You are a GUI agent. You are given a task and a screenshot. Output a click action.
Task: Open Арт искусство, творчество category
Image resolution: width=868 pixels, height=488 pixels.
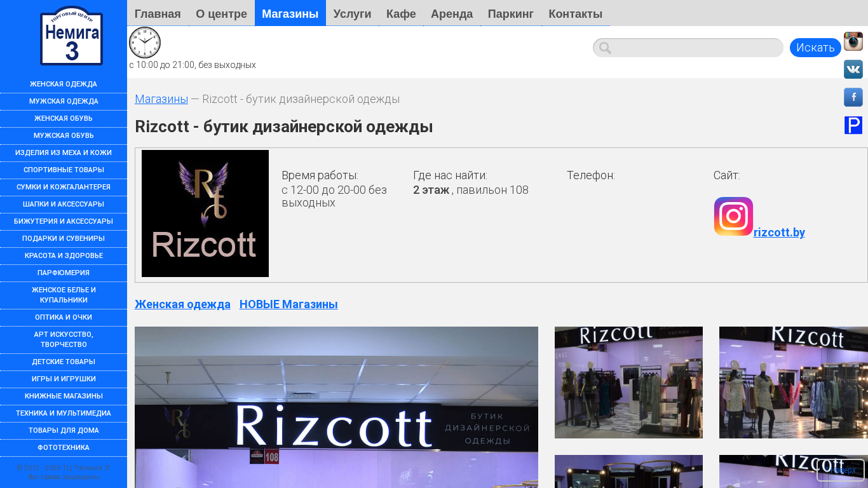click(x=64, y=340)
